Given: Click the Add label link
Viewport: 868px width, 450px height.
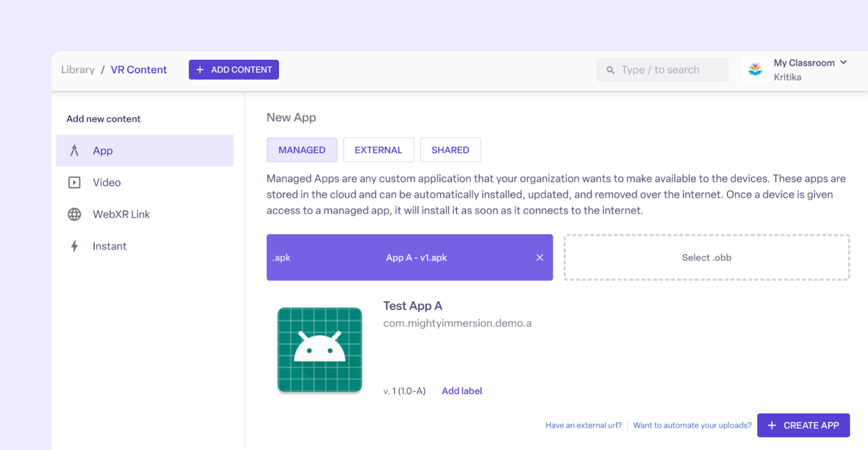Looking at the screenshot, I should click(x=462, y=391).
